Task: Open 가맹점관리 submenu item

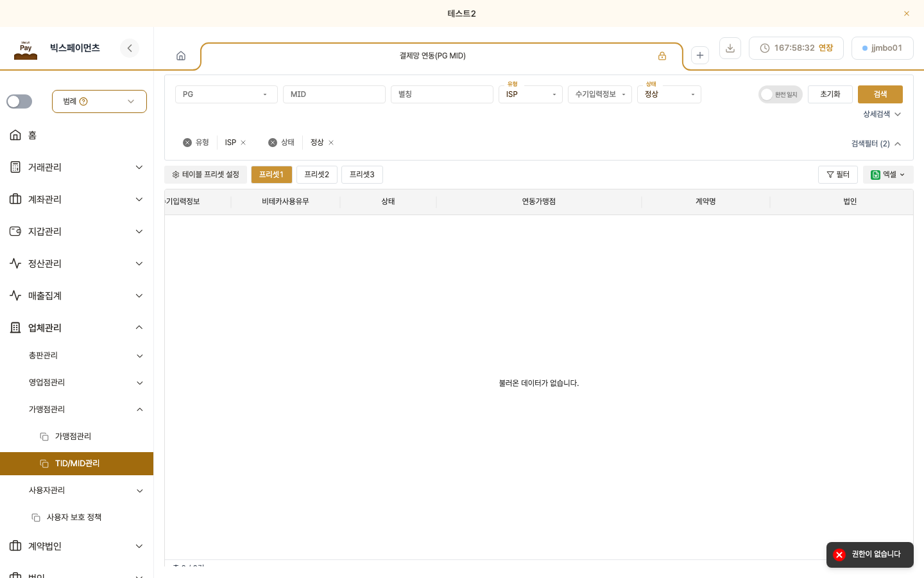Action: (x=73, y=437)
